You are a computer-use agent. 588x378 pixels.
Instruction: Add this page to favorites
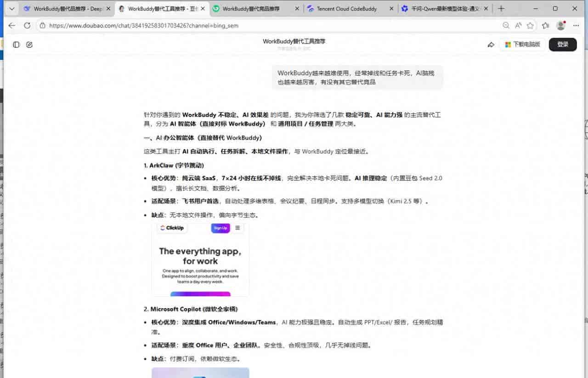point(531,26)
